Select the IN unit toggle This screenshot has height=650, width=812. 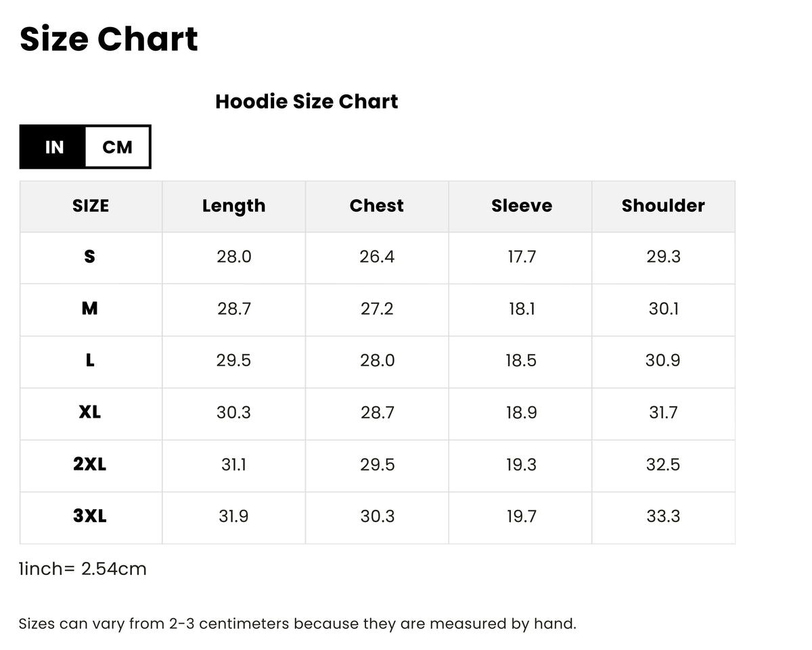click(x=53, y=147)
